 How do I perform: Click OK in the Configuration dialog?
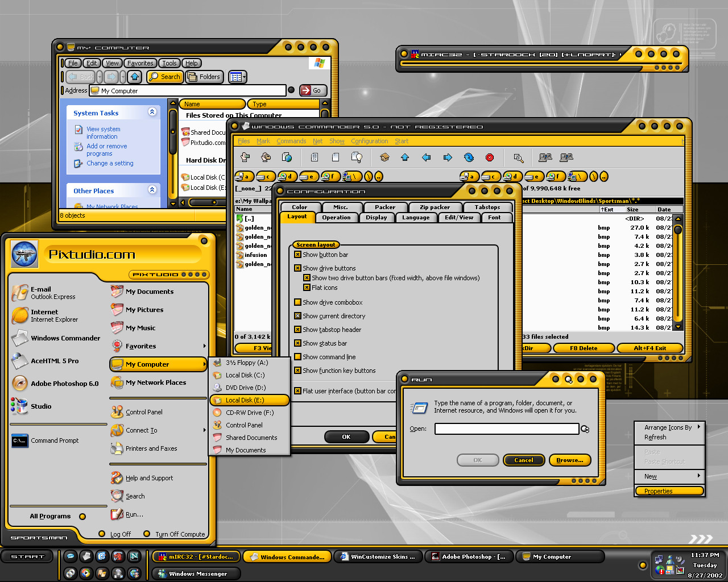pos(346,437)
